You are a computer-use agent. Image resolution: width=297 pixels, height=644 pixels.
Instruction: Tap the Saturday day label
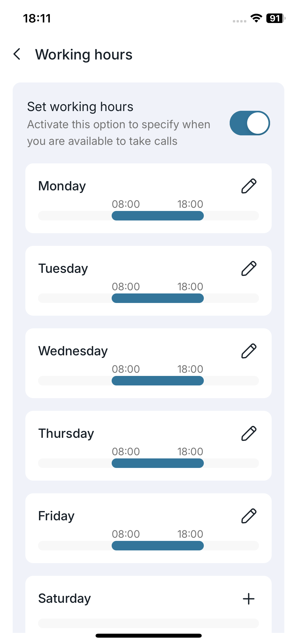[x=64, y=599]
